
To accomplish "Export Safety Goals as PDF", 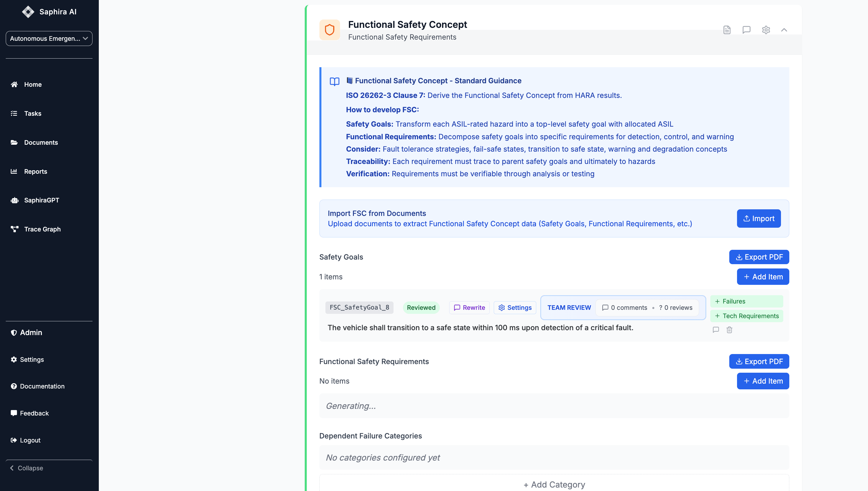I will pyautogui.click(x=759, y=257).
